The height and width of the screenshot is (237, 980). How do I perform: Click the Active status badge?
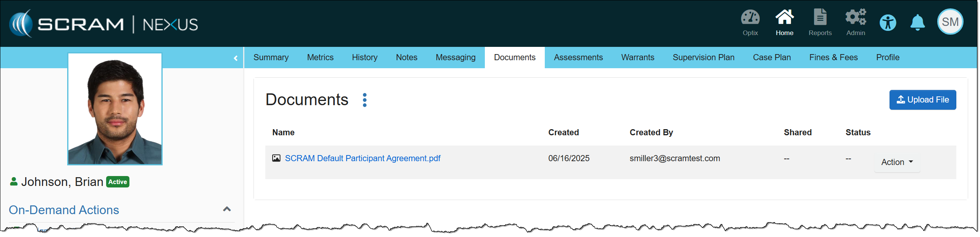tap(118, 182)
